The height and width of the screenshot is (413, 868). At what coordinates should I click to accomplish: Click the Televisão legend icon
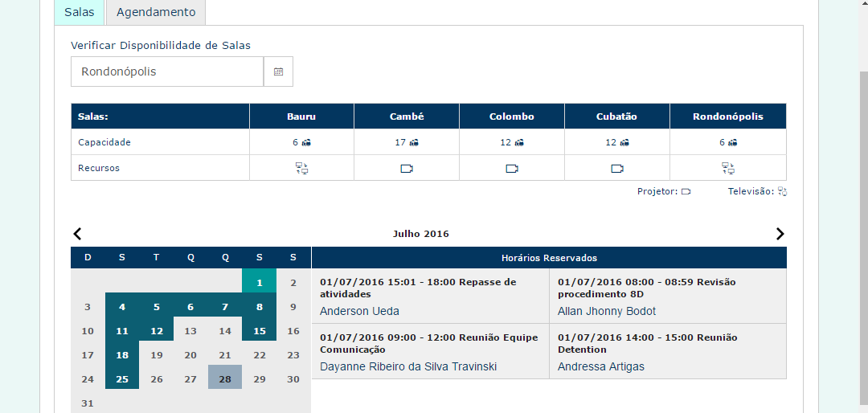[x=782, y=191]
